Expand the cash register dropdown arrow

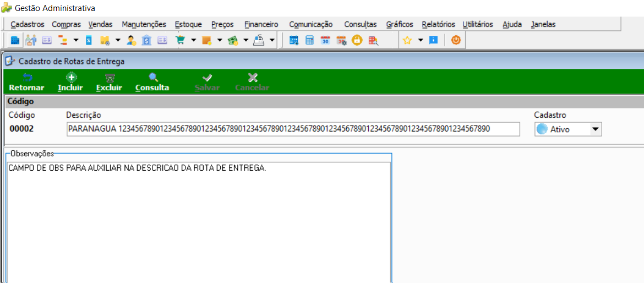pyautogui.click(x=272, y=40)
